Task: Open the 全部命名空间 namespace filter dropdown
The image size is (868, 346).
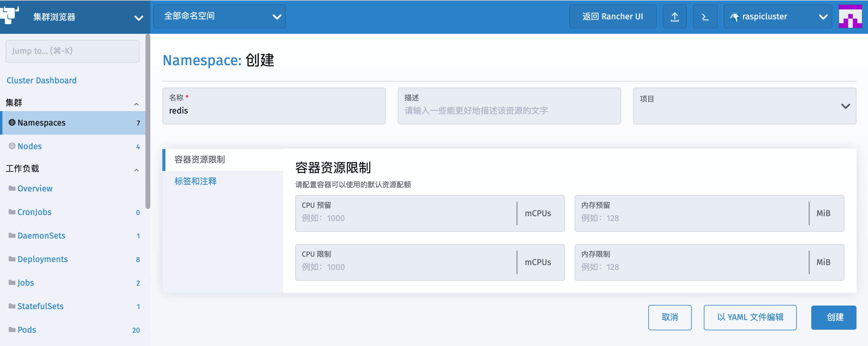Action: (219, 17)
